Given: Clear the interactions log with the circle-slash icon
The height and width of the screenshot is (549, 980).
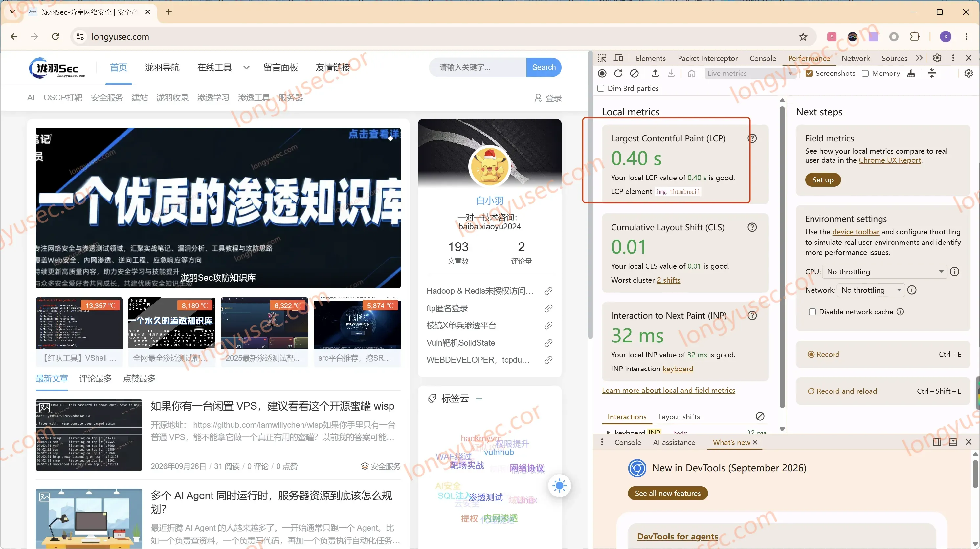Looking at the screenshot, I should (x=760, y=416).
